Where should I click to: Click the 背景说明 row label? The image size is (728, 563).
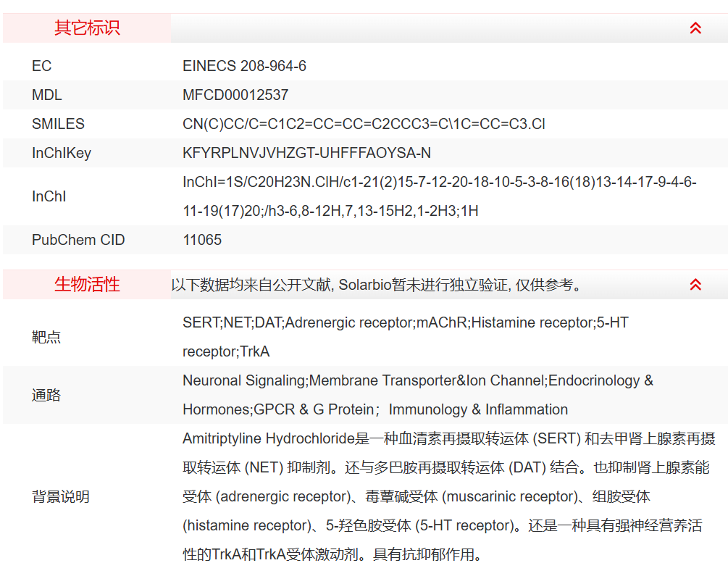[x=61, y=496]
